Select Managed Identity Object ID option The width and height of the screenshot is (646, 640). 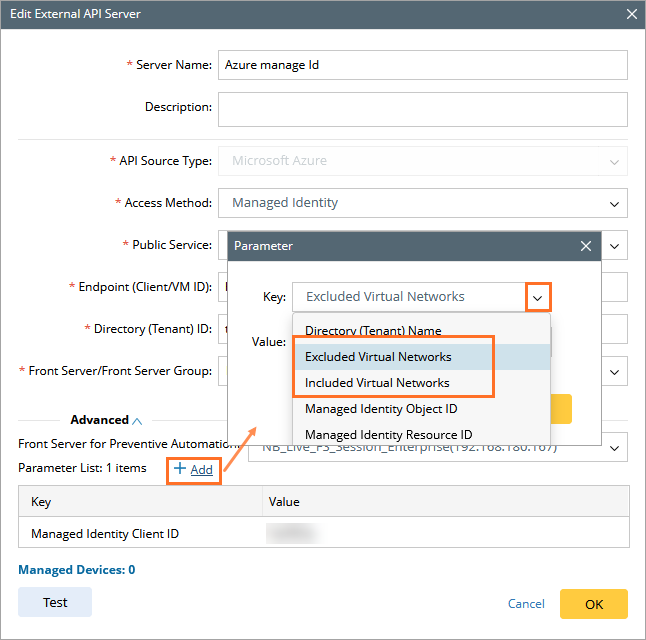[x=381, y=409]
